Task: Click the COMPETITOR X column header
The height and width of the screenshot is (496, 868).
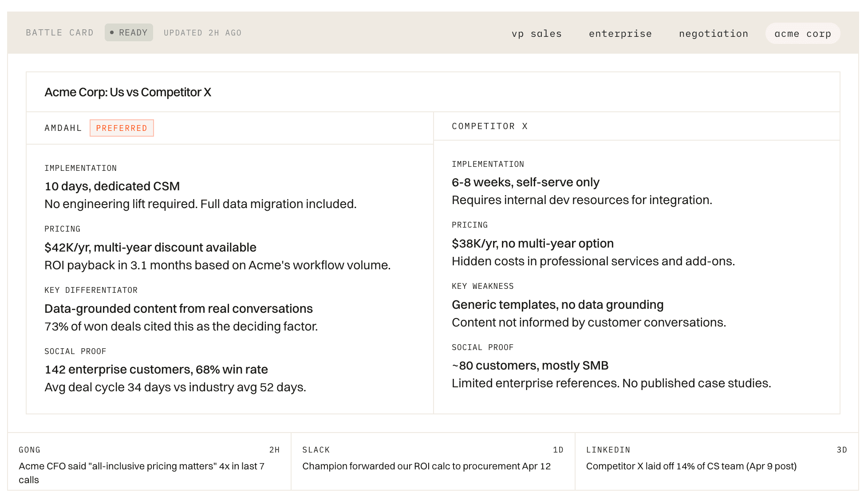Action: point(489,126)
